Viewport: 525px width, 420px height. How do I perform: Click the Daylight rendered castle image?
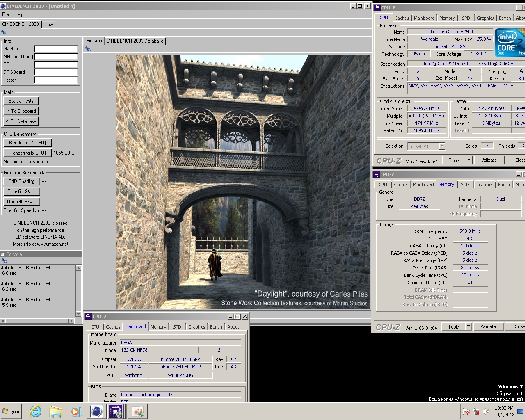[x=243, y=182]
